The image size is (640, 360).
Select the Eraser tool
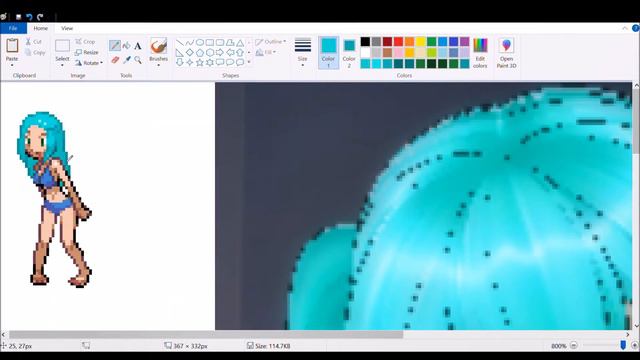coord(115,60)
